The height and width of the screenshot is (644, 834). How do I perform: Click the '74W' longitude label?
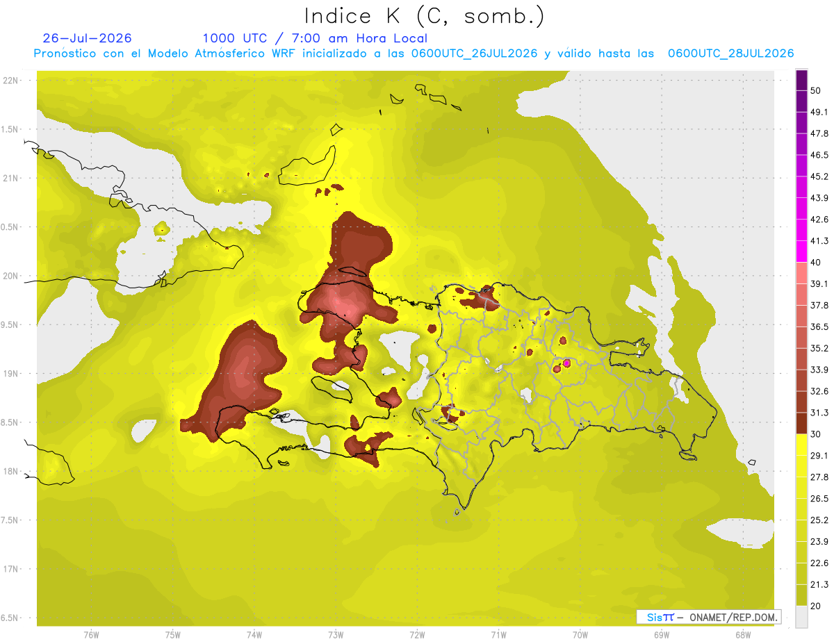[x=254, y=635]
